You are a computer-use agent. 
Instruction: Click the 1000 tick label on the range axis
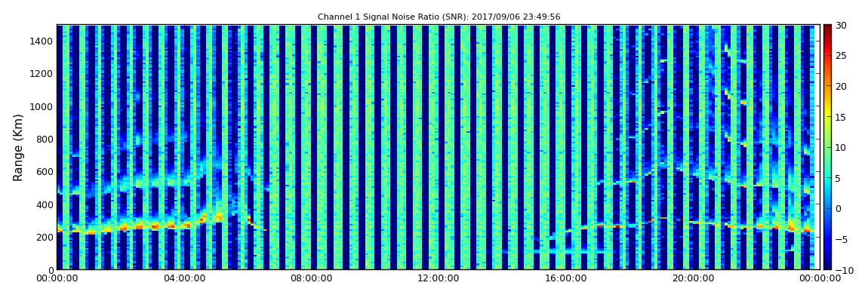pos(42,107)
